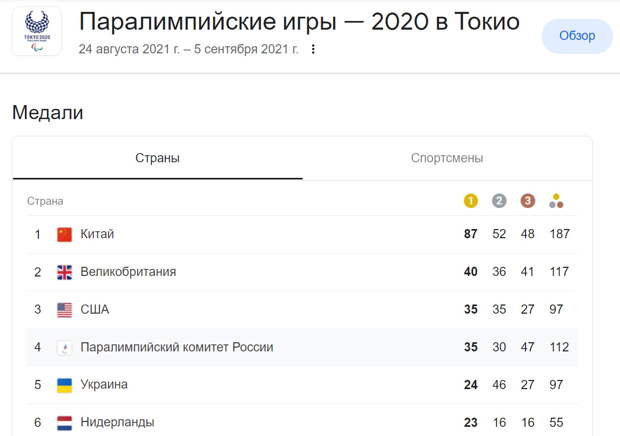
Task: Open the Великобритания country row
Action: point(302,272)
